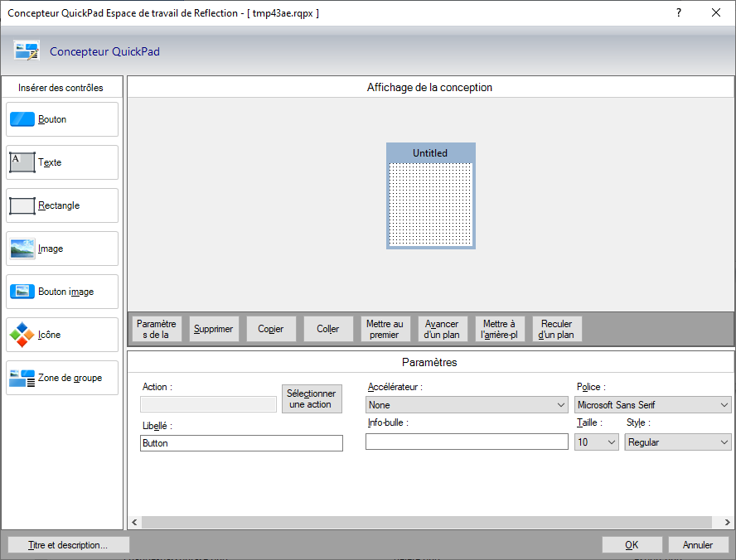Click the dotted design grid area
Screen dimensions: 736x560
click(430, 204)
